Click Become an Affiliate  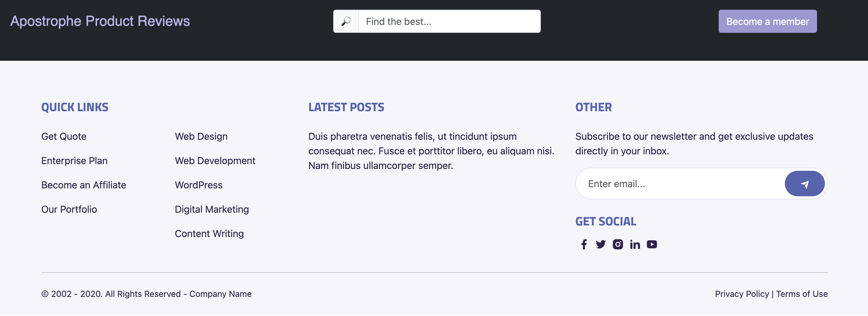(83, 185)
